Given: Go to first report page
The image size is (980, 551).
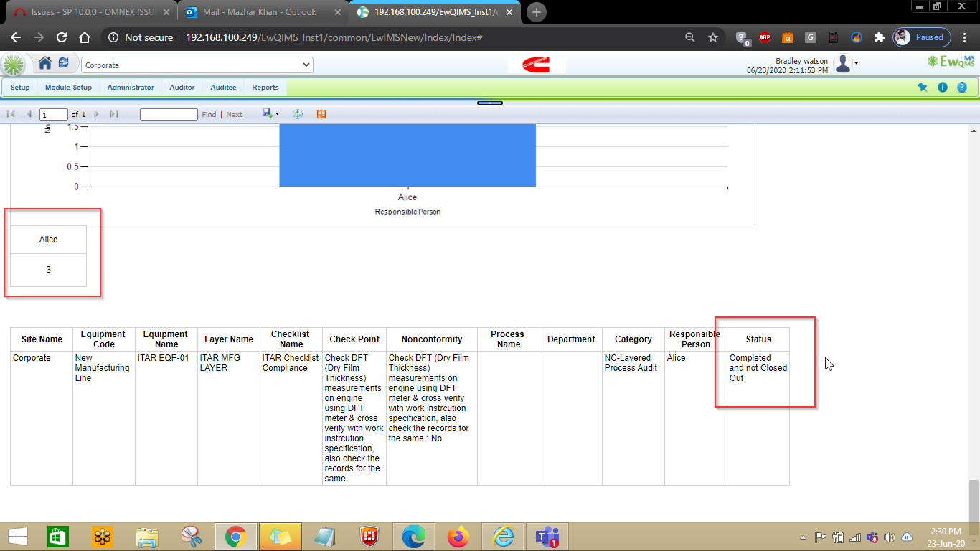Looking at the screenshot, I should [11, 114].
